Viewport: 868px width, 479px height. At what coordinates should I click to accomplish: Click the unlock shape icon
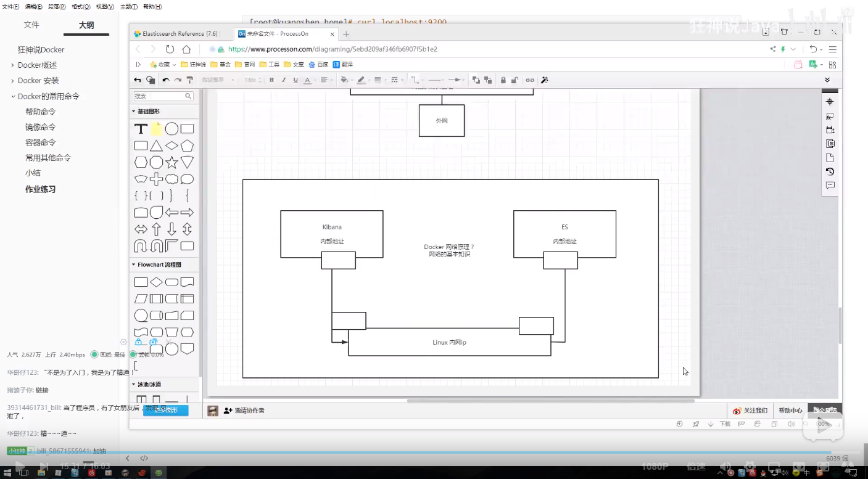pyautogui.click(x=515, y=80)
